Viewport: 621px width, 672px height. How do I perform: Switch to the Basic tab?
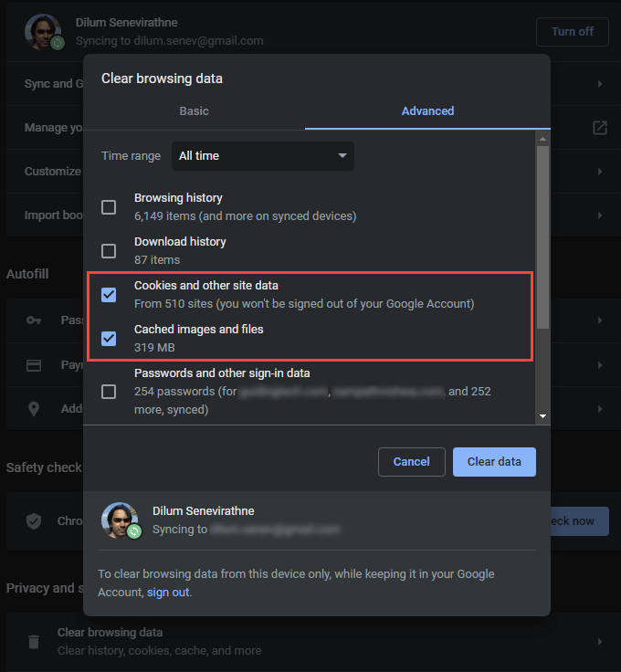point(194,111)
